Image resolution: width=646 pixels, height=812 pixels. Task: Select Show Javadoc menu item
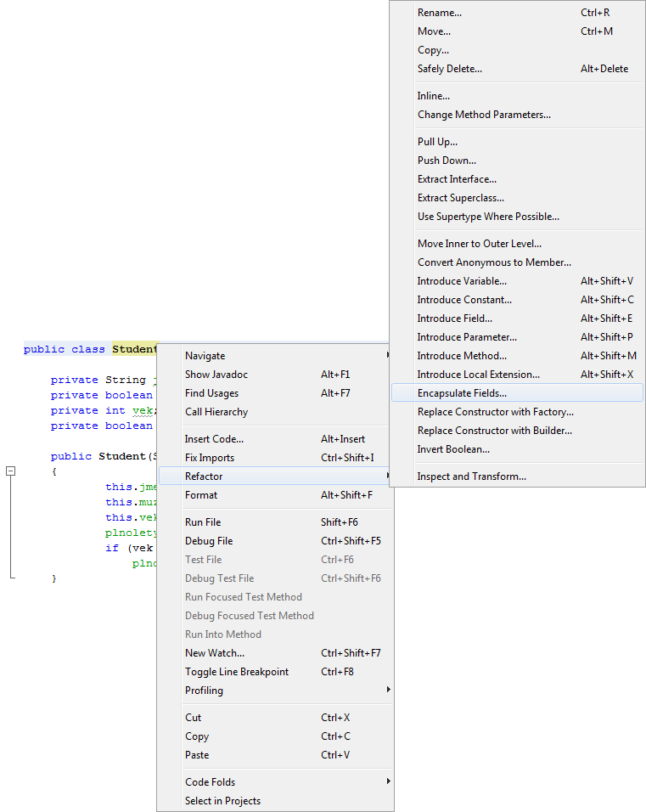pos(216,375)
